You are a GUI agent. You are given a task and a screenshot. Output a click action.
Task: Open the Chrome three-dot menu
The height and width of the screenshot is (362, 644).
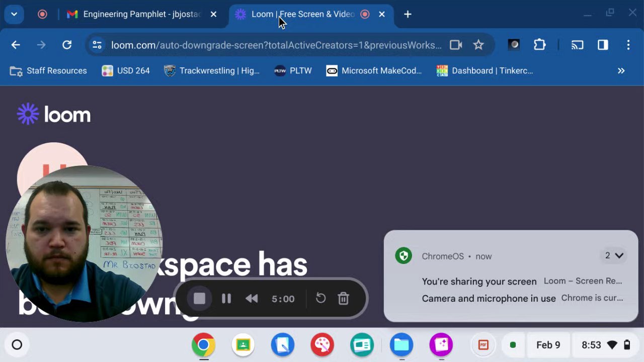coord(628,45)
